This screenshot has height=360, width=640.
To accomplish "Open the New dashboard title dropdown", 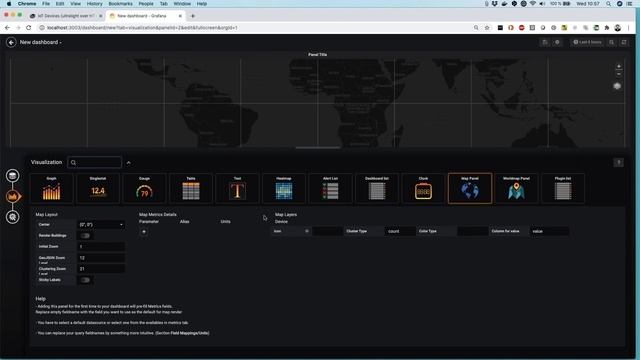I will [41, 42].
